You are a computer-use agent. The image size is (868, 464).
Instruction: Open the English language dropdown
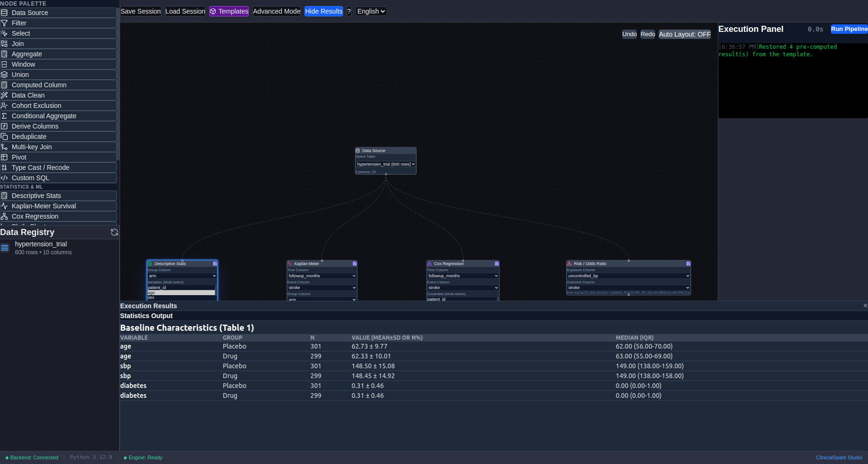pos(371,11)
